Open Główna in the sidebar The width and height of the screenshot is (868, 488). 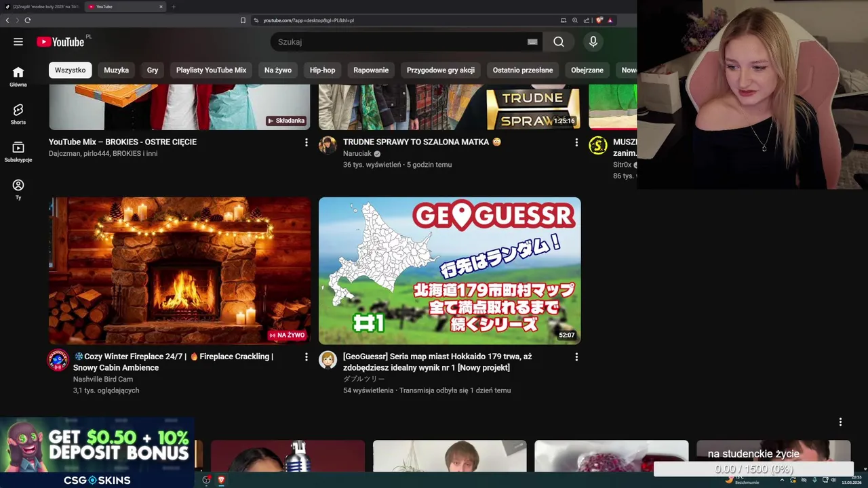tap(18, 77)
